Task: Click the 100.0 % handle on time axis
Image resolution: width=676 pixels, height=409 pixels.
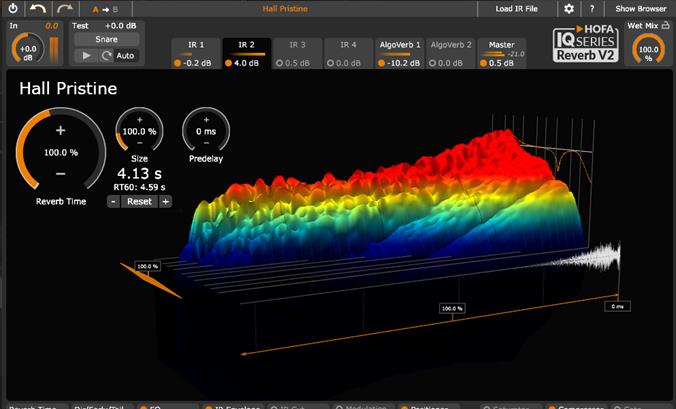Action: [x=452, y=309]
